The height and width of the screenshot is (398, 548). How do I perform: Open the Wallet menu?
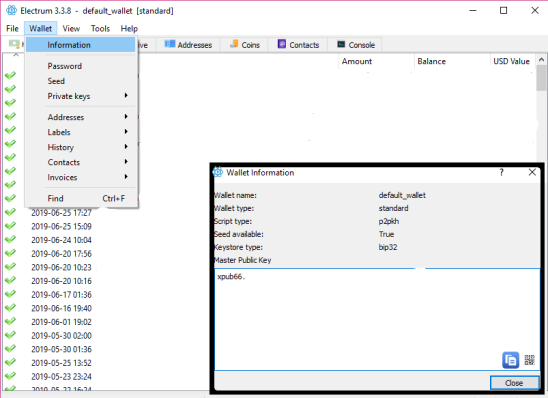tap(41, 29)
